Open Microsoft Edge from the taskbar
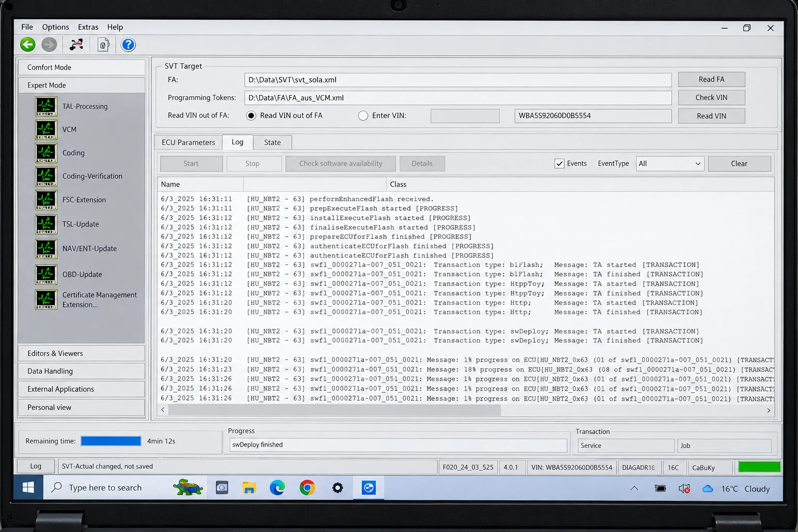Image resolution: width=798 pixels, height=532 pixels. click(x=277, y=488)
